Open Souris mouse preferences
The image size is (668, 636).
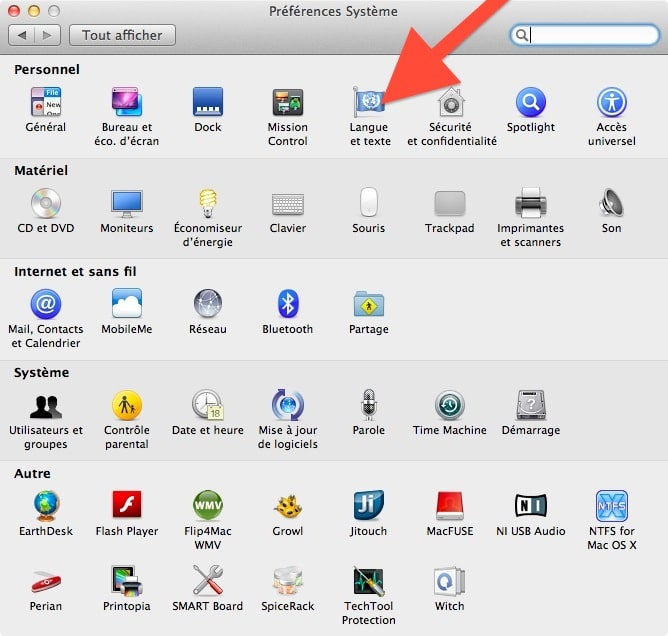tap(369, 202)
